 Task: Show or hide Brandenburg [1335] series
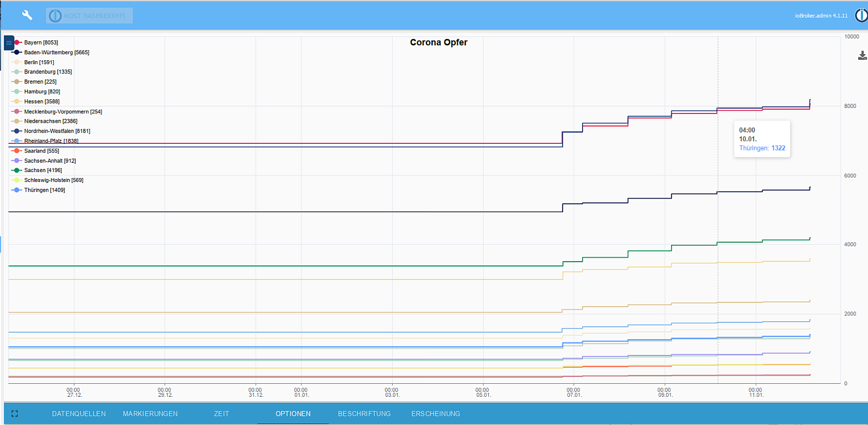click(41, 72)
